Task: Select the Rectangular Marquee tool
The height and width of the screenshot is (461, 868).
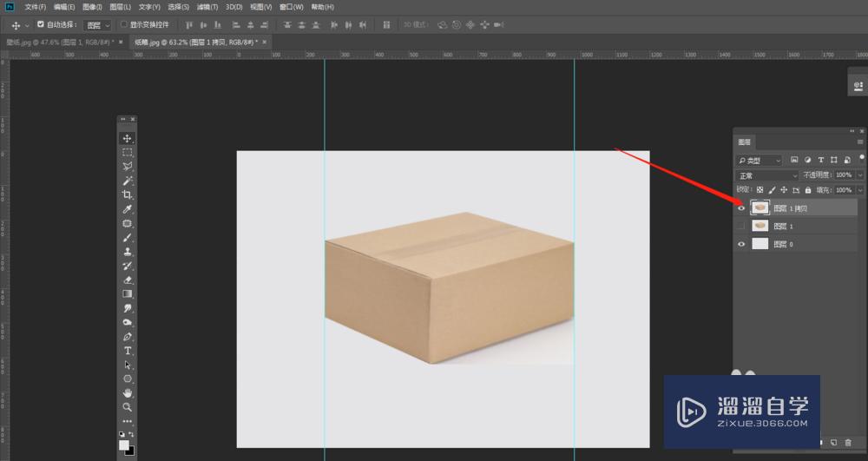Action: pos(128,152)
